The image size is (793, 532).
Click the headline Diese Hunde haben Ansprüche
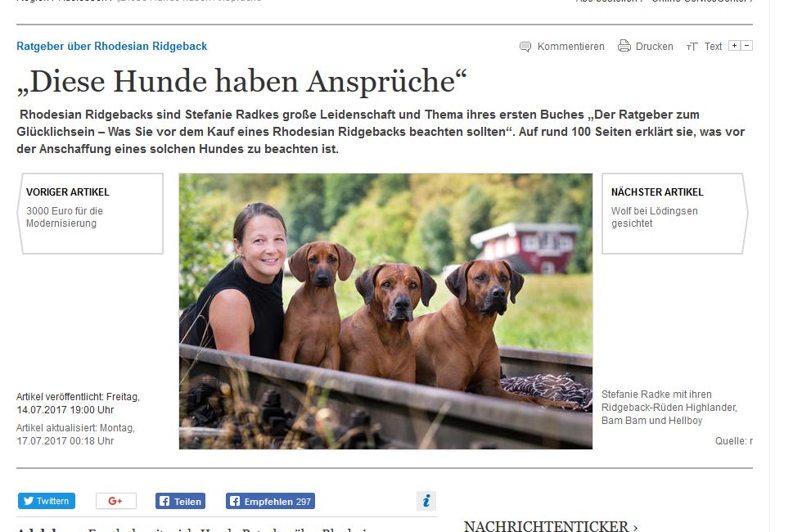(241, 81)
